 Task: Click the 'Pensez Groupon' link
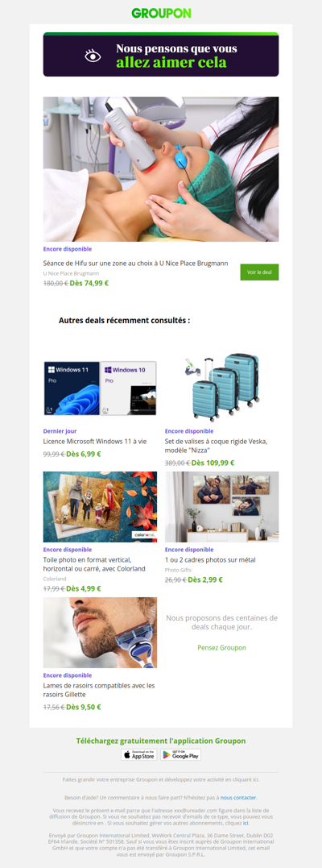pos(222,647)
